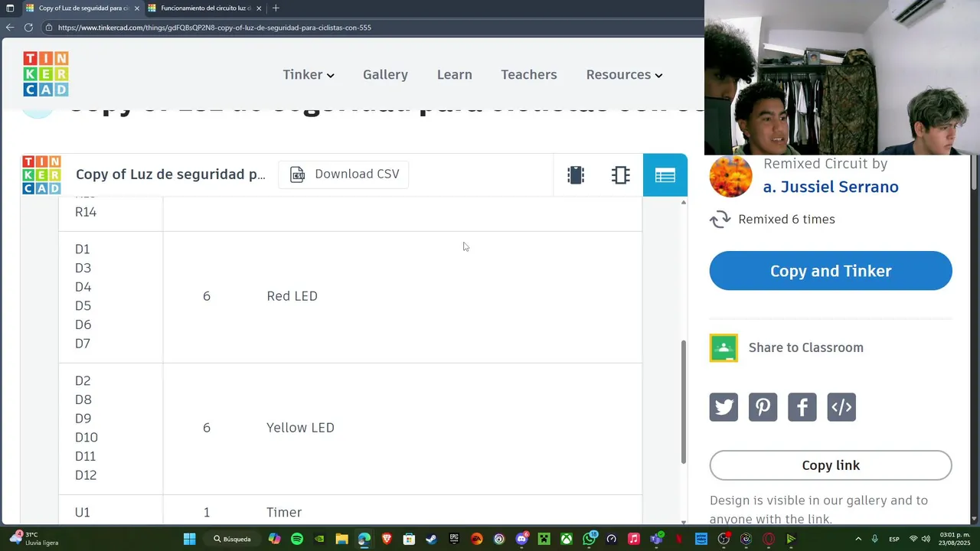This screenshot has height=551, width=980.
Task: Open Steam from the taskbar
Action: click(x=431, y=539)
